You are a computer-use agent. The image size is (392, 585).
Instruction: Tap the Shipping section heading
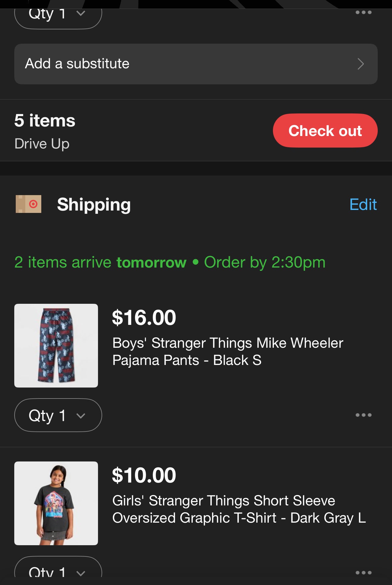click(94, 205)
